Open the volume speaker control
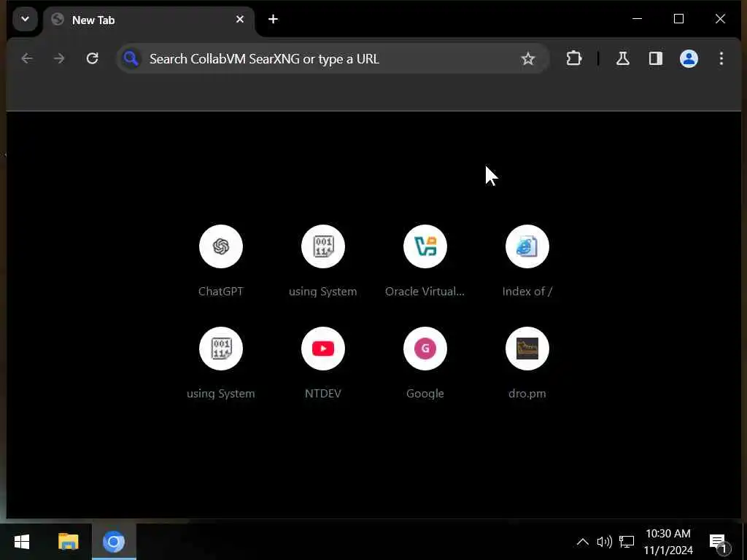The image size is (747, 560). [604, 542]
